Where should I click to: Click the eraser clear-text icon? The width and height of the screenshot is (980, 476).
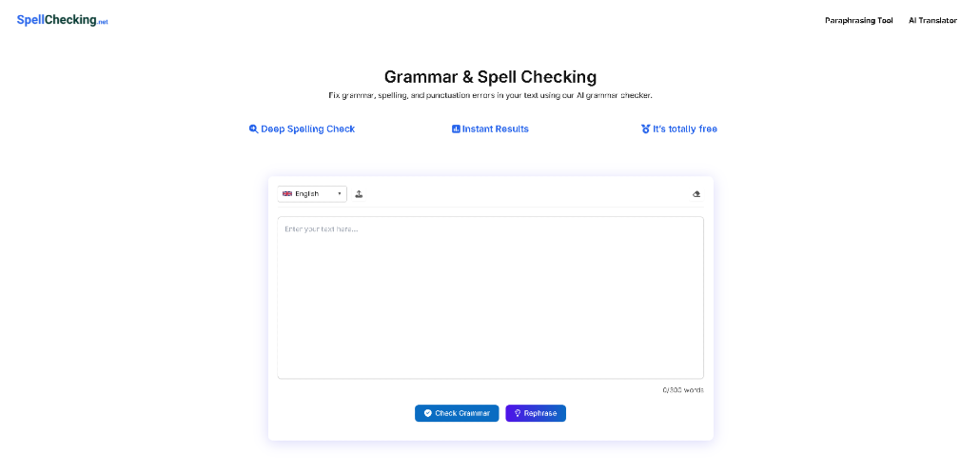(696, 194)
